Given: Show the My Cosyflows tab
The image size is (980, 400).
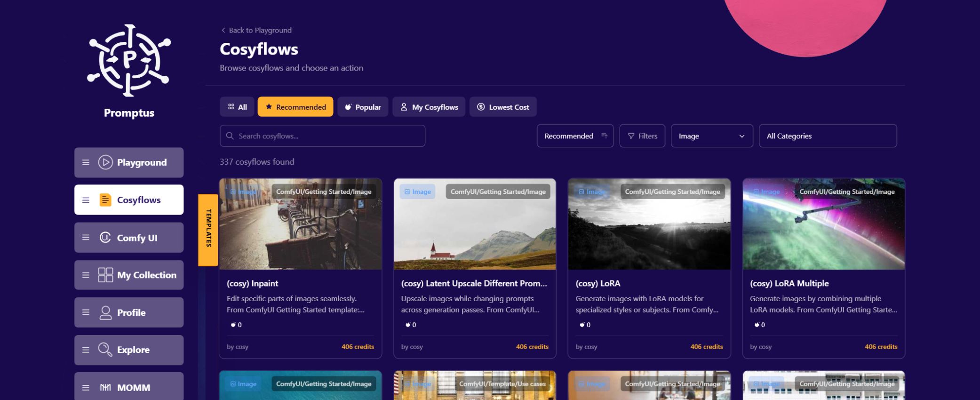Looking at the screenshot, I should (x=429, y=107).
